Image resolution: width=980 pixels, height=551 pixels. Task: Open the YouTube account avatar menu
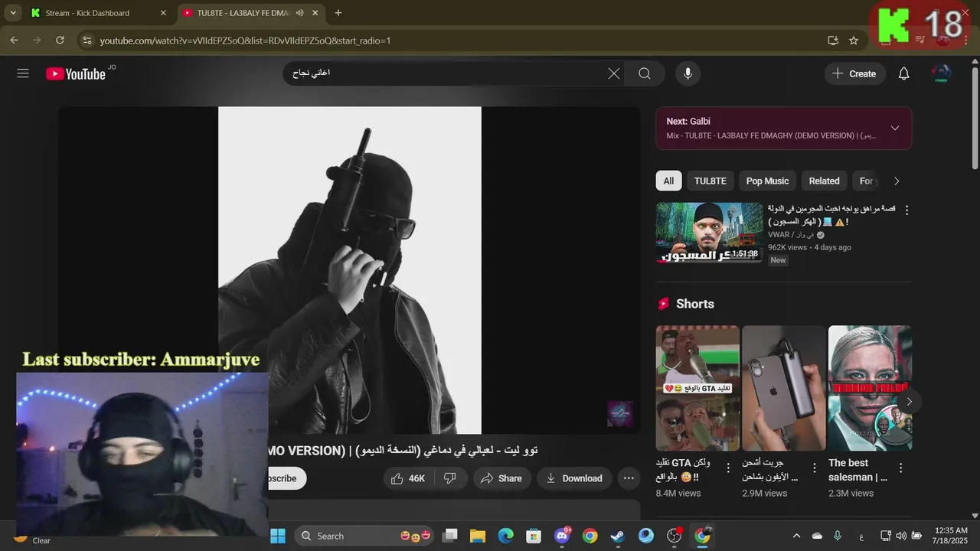point(941,73)
